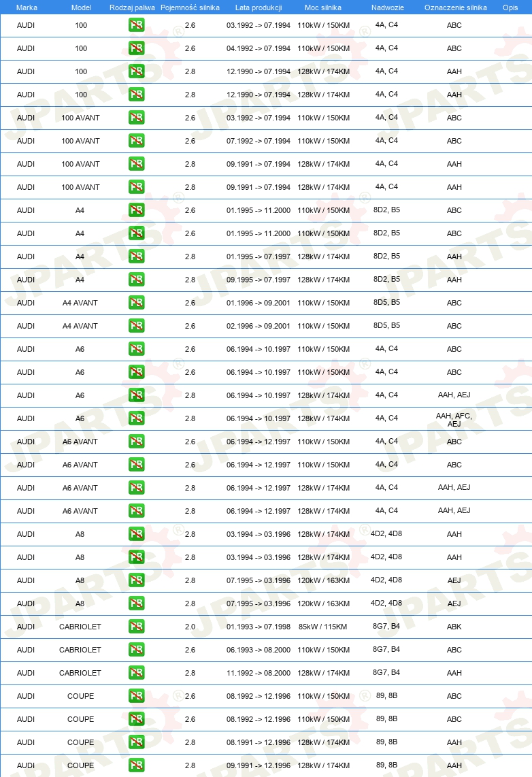Click fuel icon for 100 AVANT 2.6 from 03.1992
This screenshot has width=532, height=777.
136,118
